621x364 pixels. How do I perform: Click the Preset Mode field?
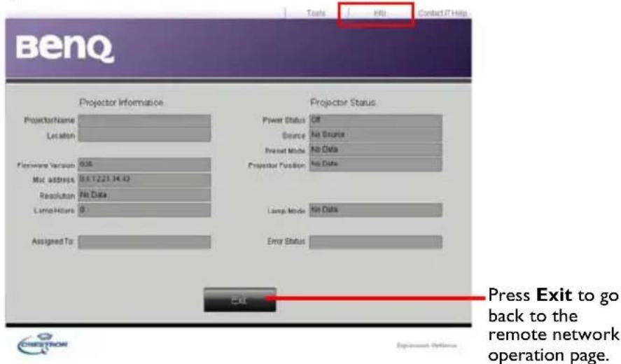[x=375, y=150]
